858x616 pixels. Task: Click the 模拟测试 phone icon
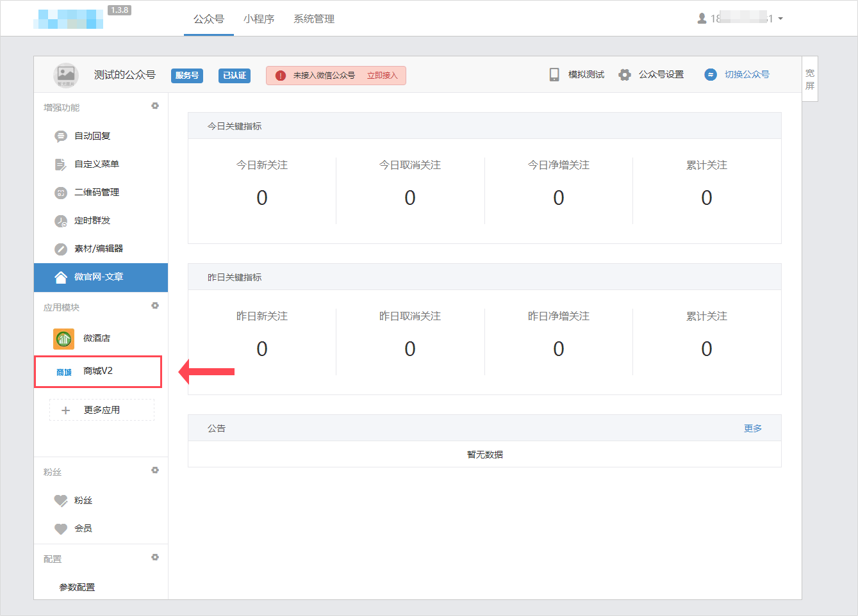[554, 75]
